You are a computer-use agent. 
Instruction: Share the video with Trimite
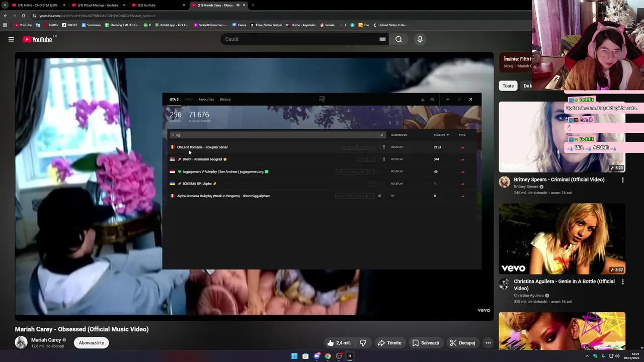click(389, 343)
